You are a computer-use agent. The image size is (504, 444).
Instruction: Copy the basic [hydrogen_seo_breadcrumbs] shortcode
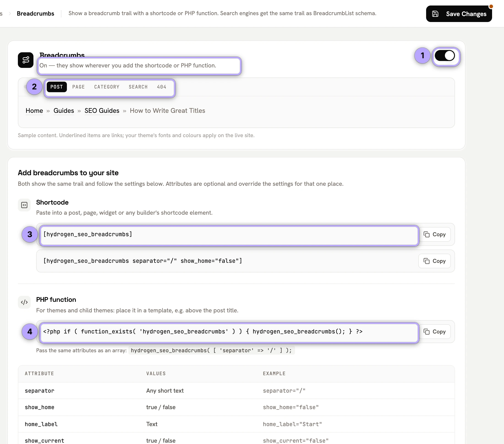pos(434,234)
